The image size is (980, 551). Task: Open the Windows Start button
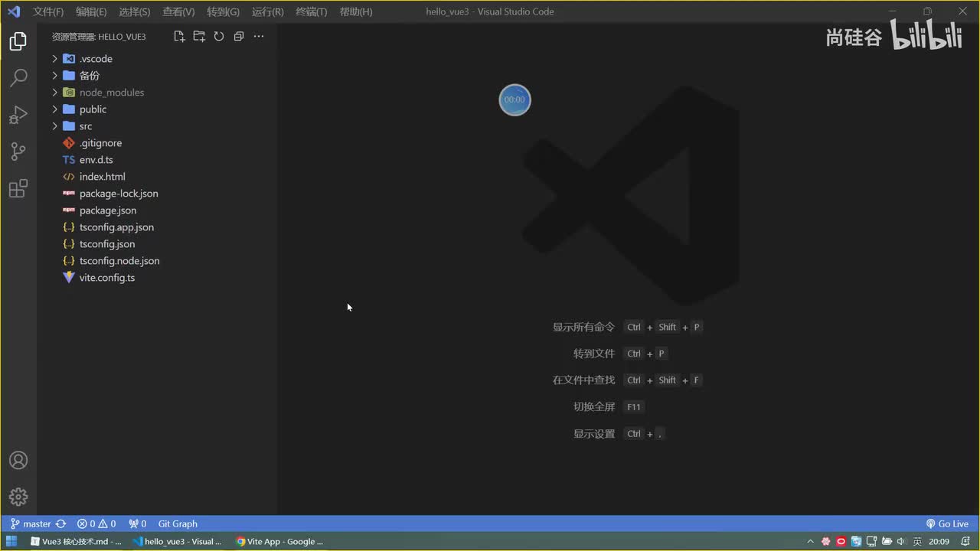[x=11, y=542]
